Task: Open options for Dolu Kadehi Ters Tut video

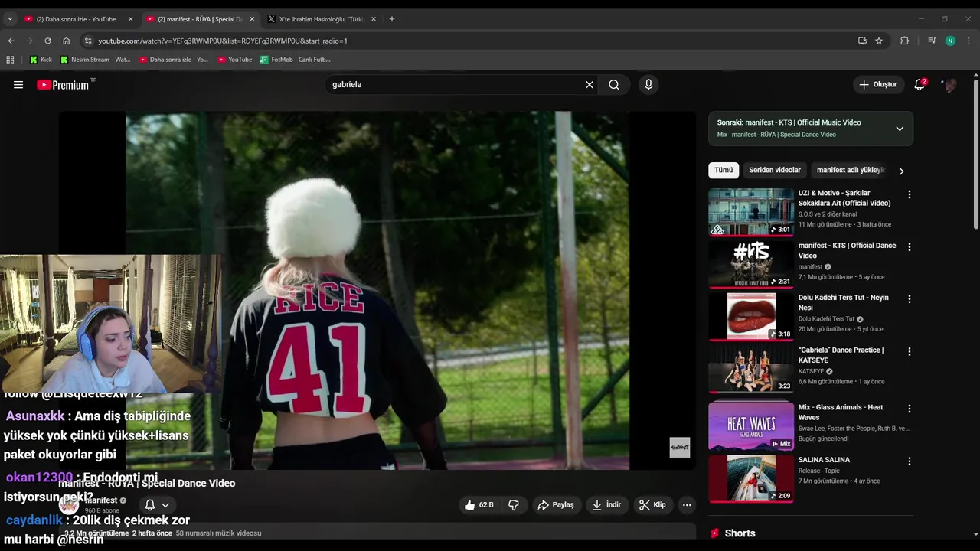Action: tap(910, 299)
